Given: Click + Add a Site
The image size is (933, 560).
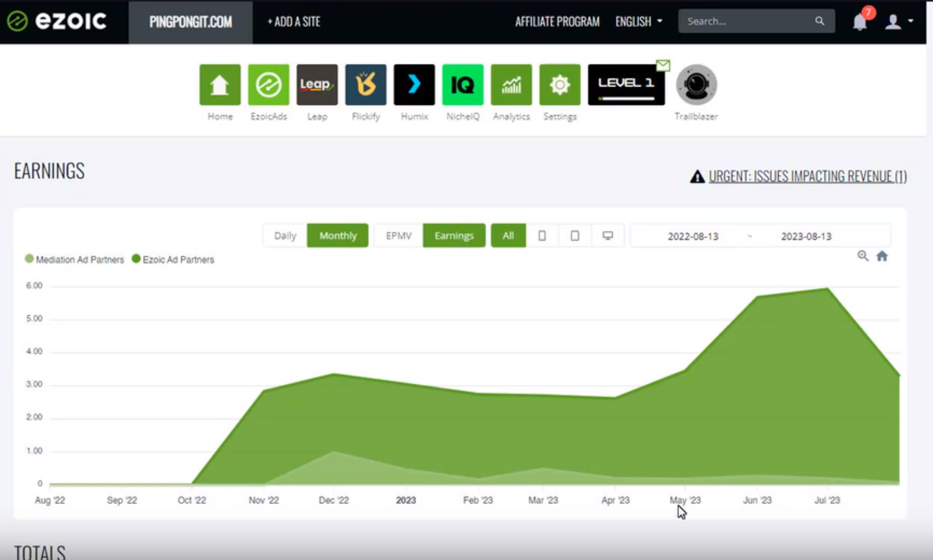Looking at the screenshot, I should (294, 22).
